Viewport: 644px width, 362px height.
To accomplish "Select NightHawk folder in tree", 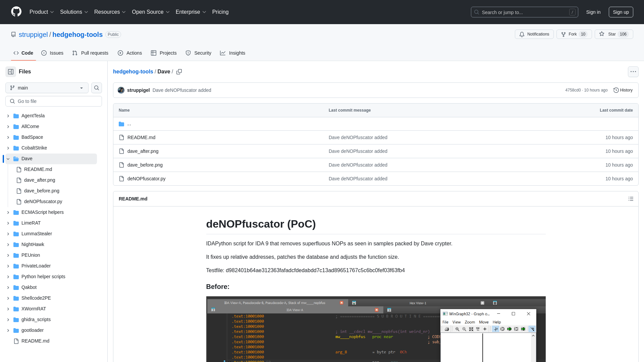I will pos(33,245).
